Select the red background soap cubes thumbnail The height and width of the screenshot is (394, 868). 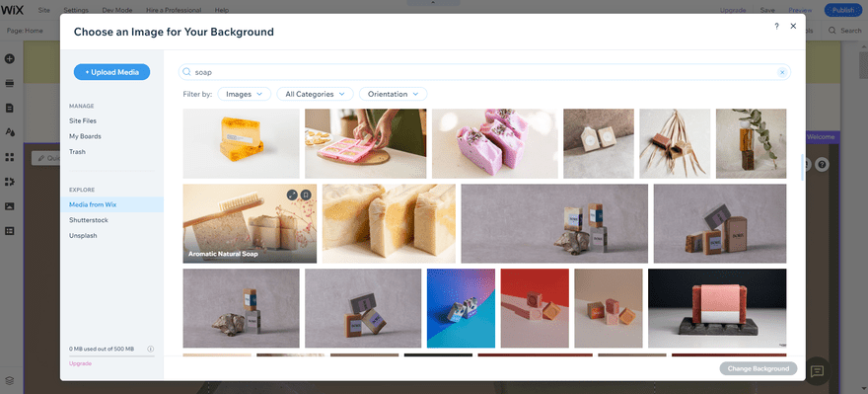point(535,308)
